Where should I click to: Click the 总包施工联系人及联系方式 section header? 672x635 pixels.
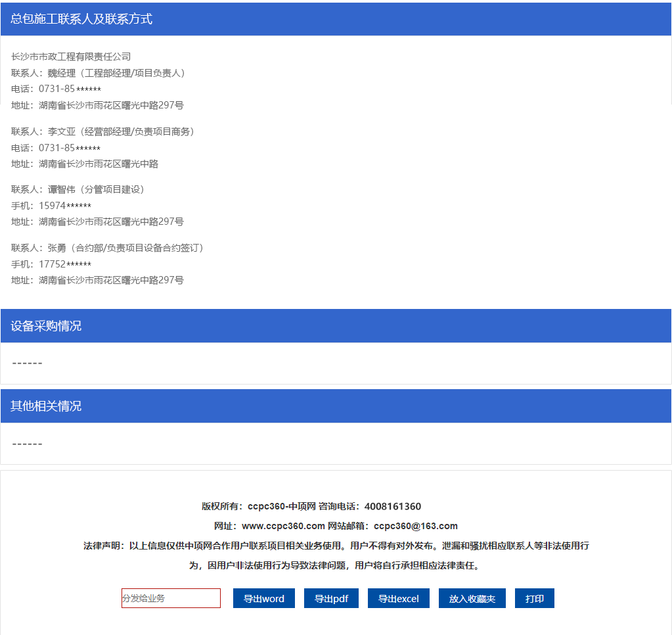click(81, 19)
